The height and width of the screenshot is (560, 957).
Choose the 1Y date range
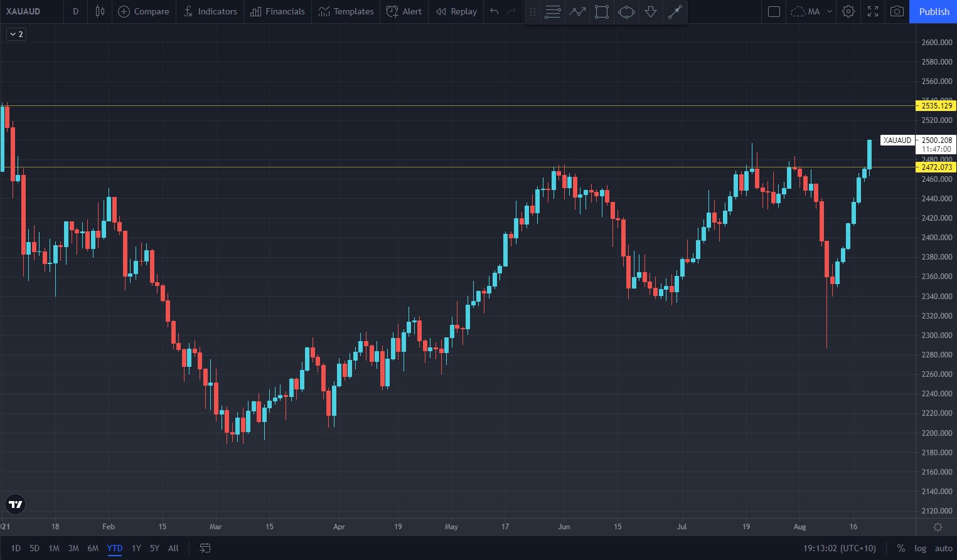[x=136, y=548]
